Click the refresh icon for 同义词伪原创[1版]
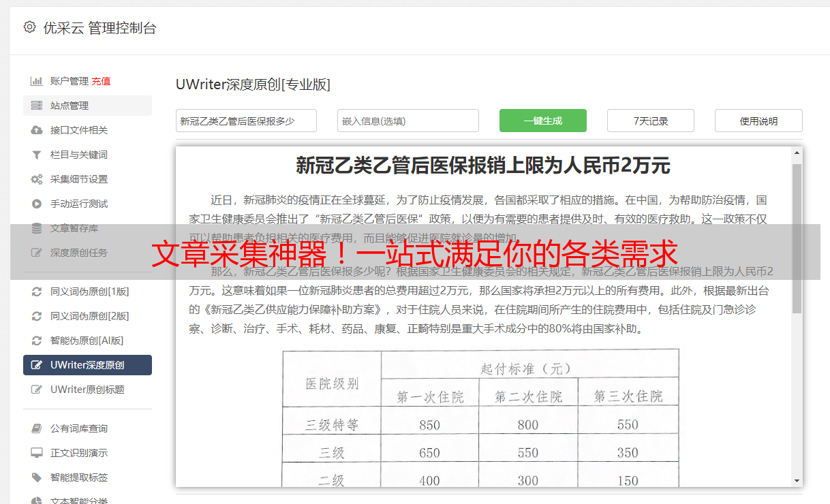 click(x=37, y=292)
